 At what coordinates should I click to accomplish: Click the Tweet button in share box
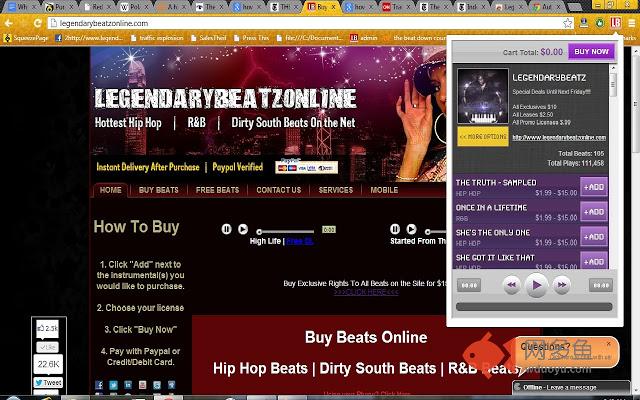[x=48, y=382]
